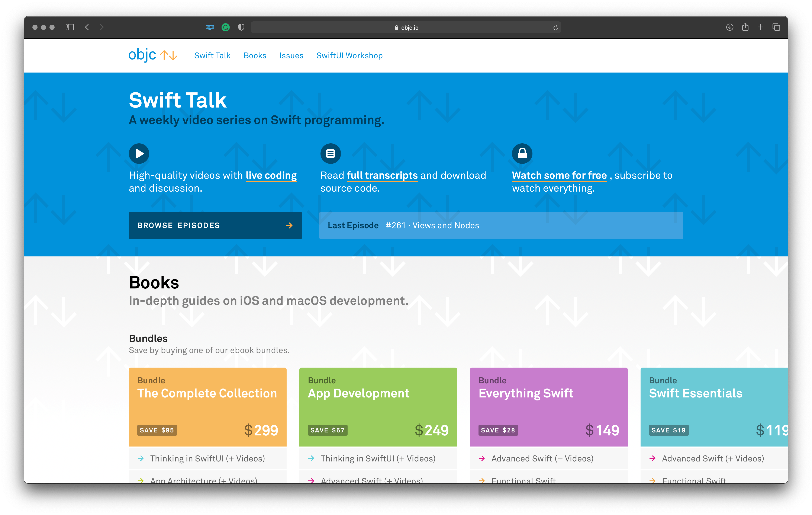812x515 pixels.
Task: Open the privacy shield report icon
Action: [x=241, y=27]
